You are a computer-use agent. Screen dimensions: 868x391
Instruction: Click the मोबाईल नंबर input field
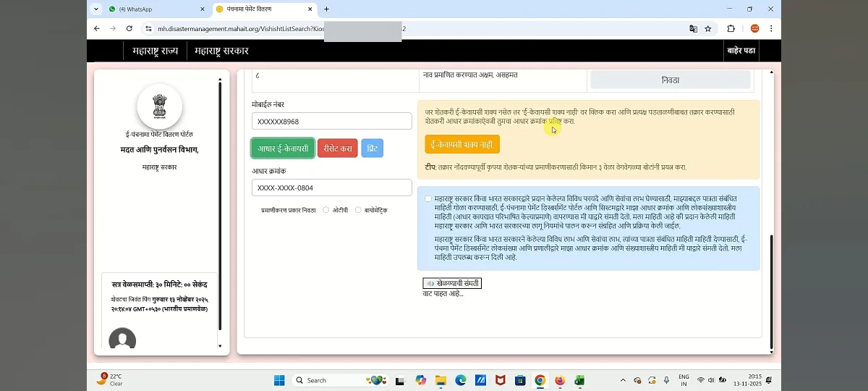331,121
